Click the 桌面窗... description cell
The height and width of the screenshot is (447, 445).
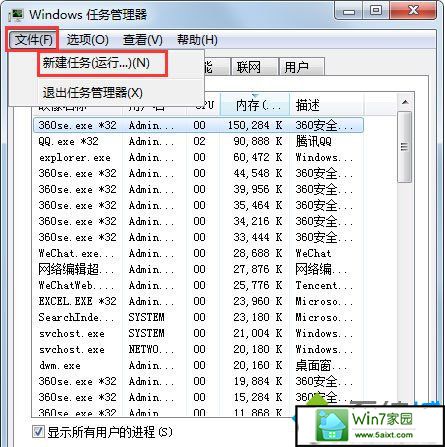[x=321, y=366]
